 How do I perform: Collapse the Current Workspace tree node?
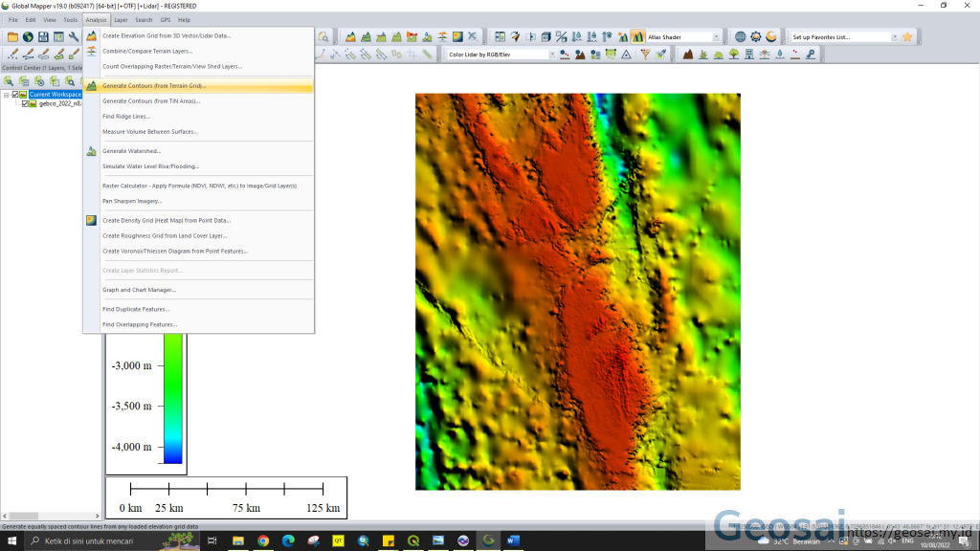[x=7, y=95]
